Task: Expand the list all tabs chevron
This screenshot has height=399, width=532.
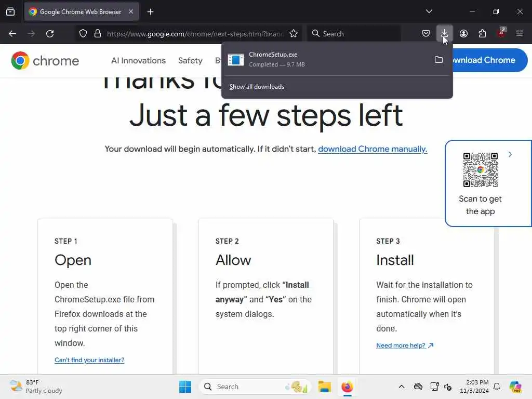Action: [x=429, y=11]
